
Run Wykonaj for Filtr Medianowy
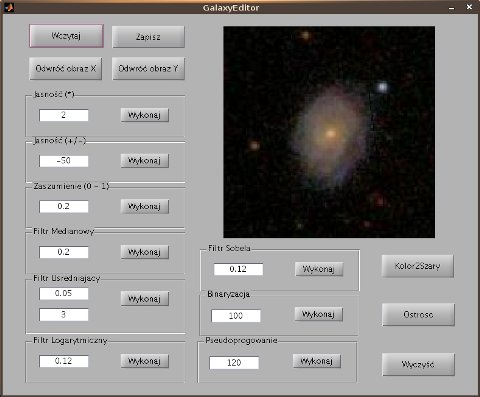point(145,252)
